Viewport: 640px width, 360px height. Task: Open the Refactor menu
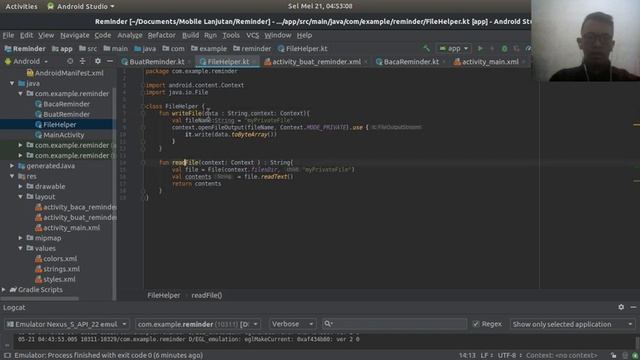click(x=161, y=35)
